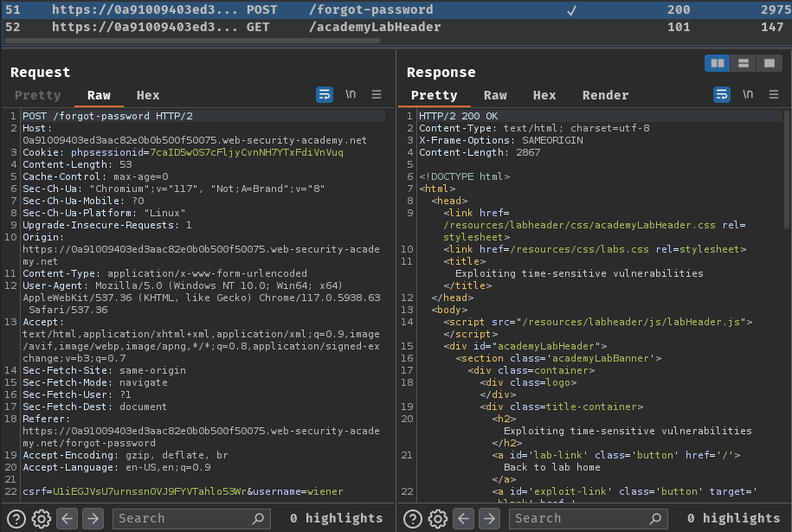Open Response search help icon
This screenshot has width=792, height=532.
pos(413,519)
